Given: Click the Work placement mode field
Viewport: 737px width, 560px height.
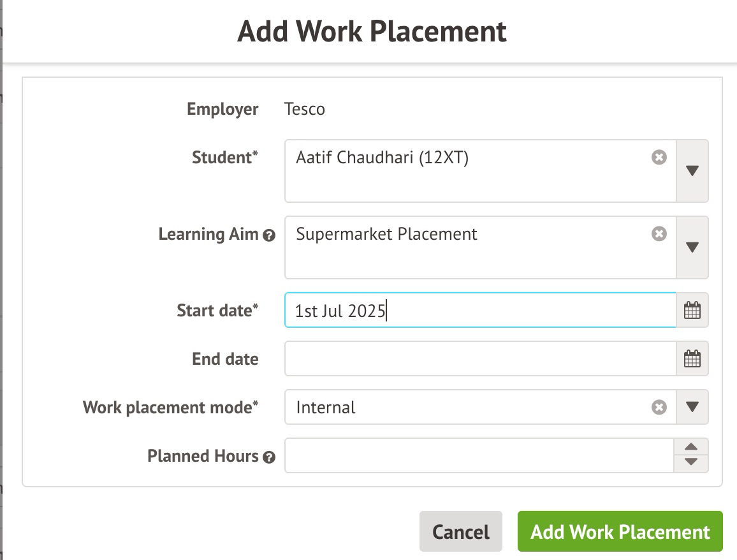Looking at the screenshot, I should (465, 407).
